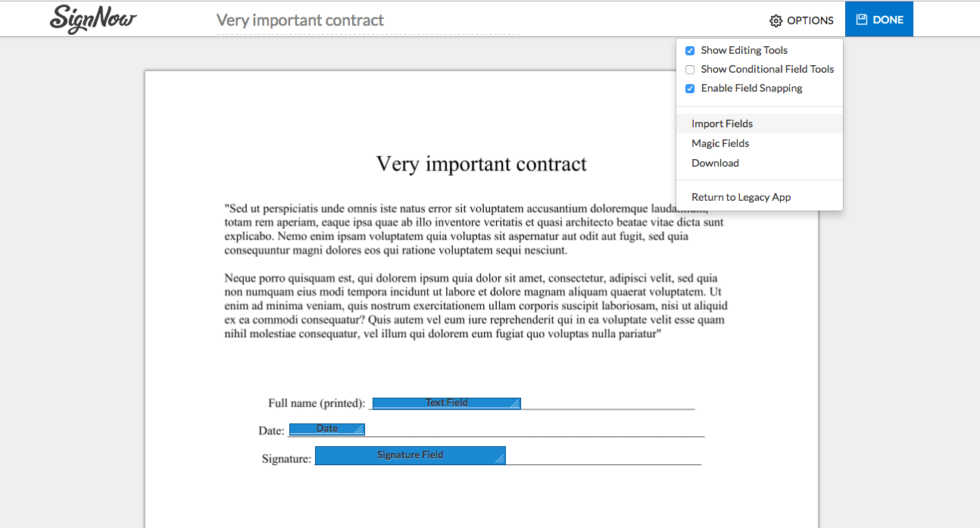Click the Signature Field resize handle
This screenshot has width=980, height=528.
click(x=500, y=459)
